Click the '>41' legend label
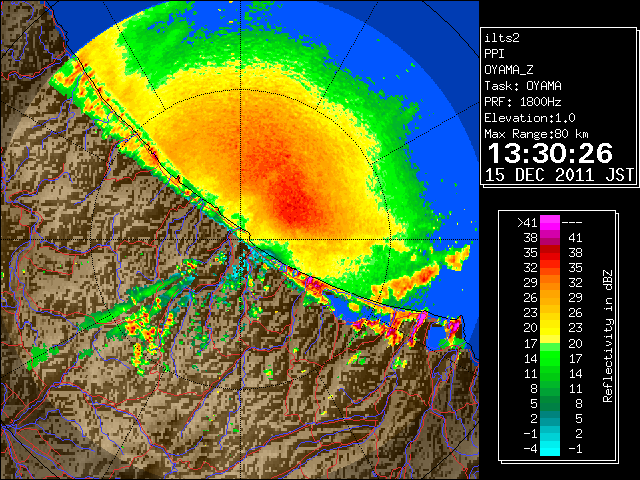Viewport: 640px width, 480px height. pyautogui.click(x=527, y=222)
